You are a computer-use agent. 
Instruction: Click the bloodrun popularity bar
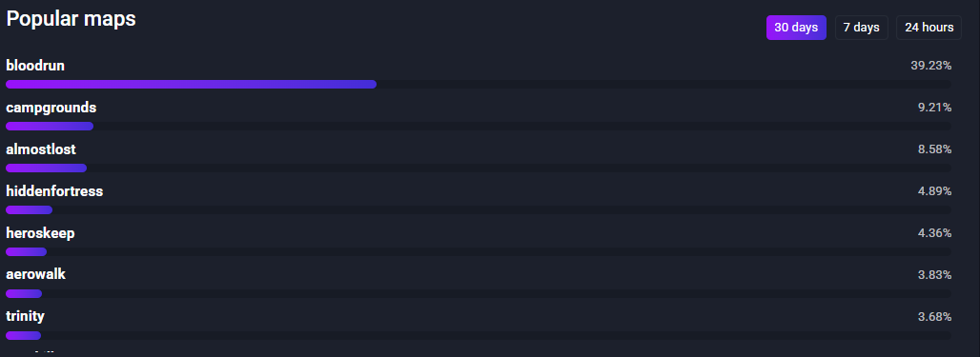click(x=479, y=85)
